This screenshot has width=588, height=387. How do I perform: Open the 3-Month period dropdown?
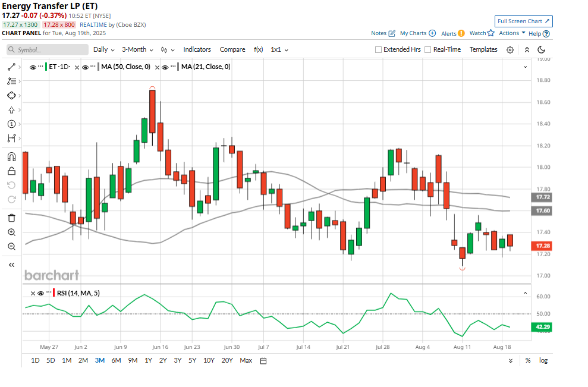[x=137, y=49]
